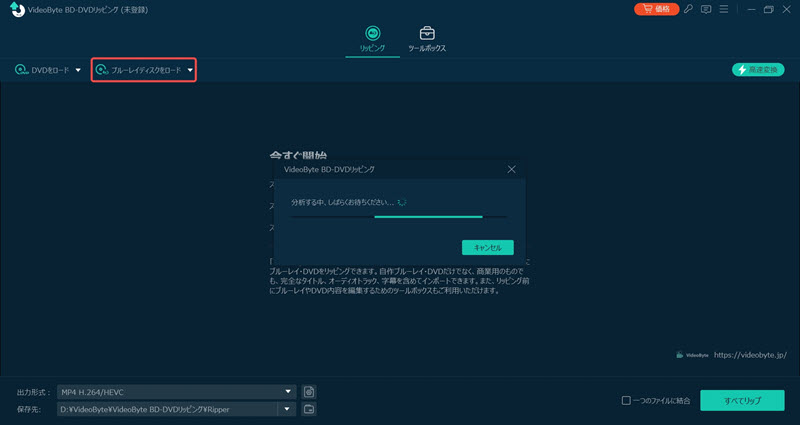Close the VideoByte application window
Screen dimensions: 800x425
(787, 9)
